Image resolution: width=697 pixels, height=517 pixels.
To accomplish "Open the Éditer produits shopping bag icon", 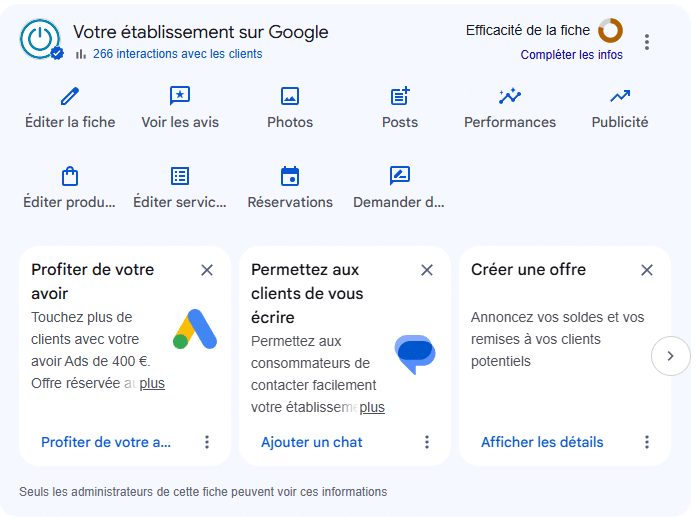I will point(70,176).
